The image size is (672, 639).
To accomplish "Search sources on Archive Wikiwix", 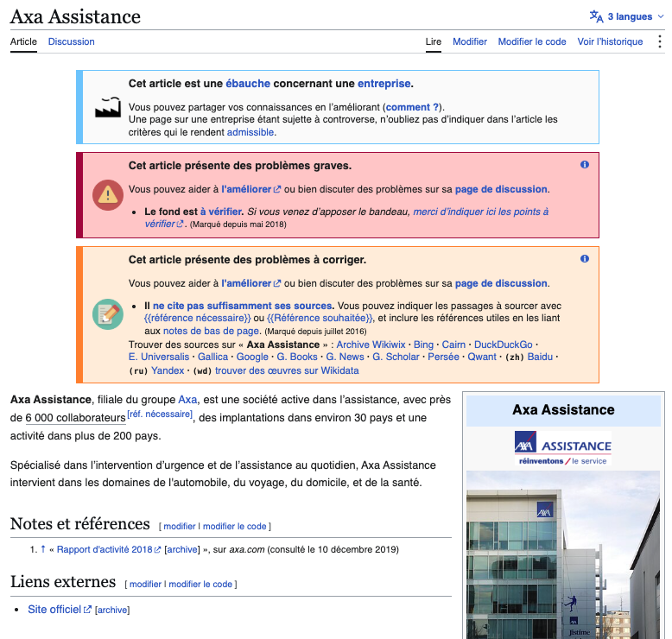I will 371,345.
